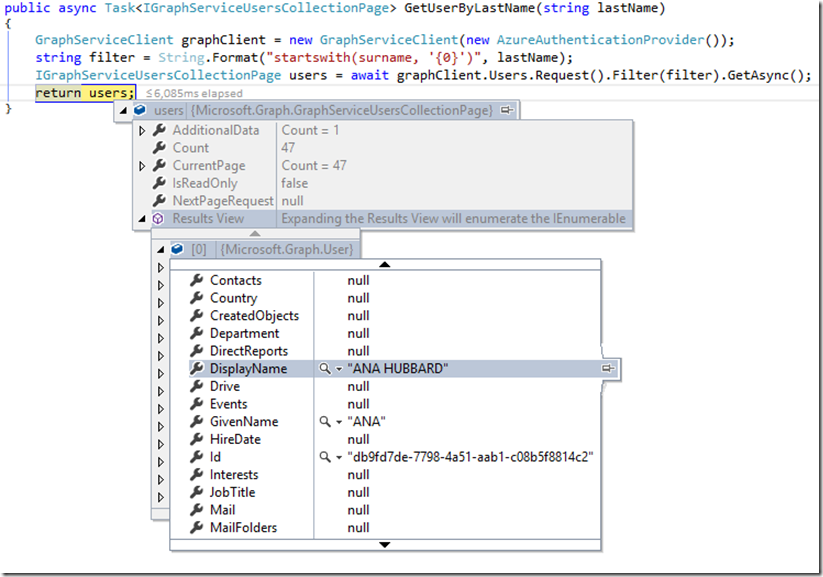This screenshot has width=823, height=577.
Task: Expand the AdditionalData property
Action: pyautogui.click(x=142, y=130)
